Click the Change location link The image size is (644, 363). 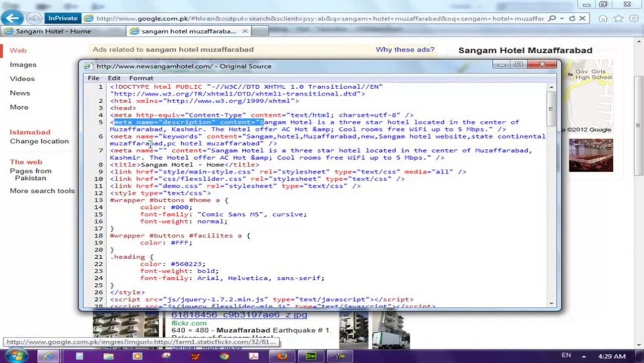[x=39, y=141]
